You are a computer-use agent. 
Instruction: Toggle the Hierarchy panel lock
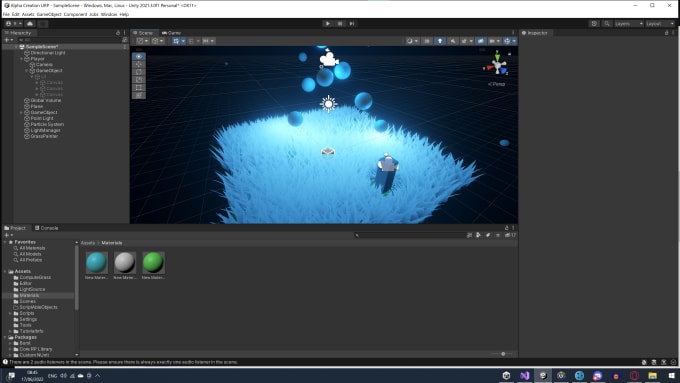tap(118, 33)
